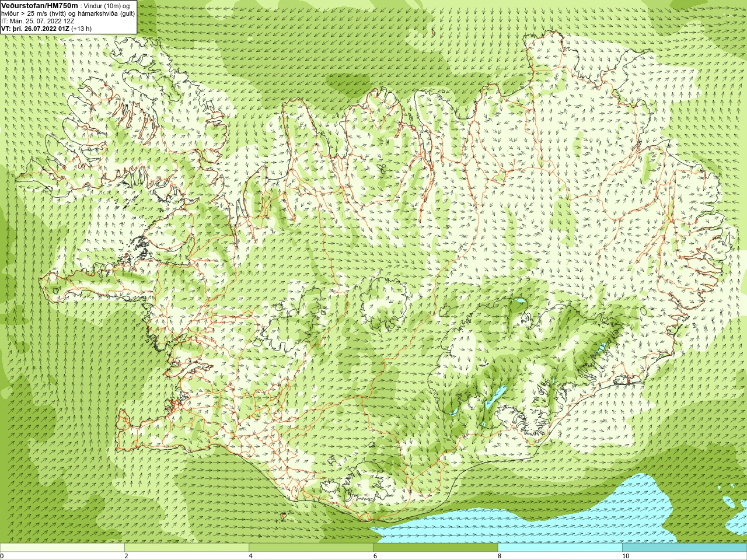
Task: Pick the pale yellow 0–2 scale swatch
Action: click(62, 548)
